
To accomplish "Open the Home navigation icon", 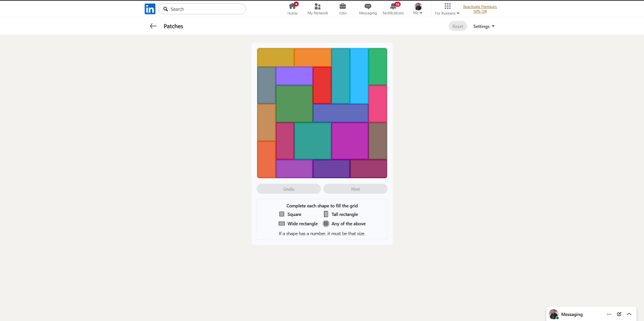I will point(292,9).
